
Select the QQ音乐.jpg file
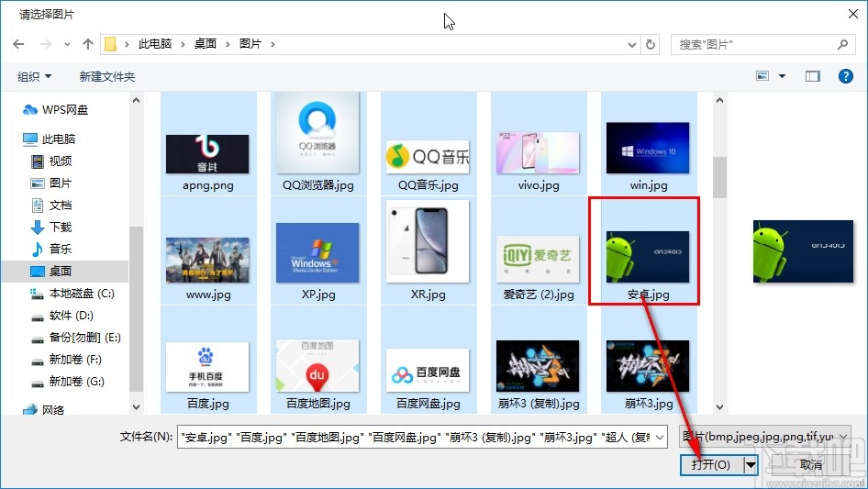coord(428,144)
